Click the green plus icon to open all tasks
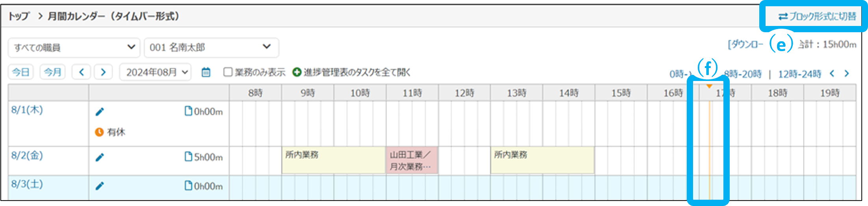Viewport: 868px width, 206px height. pyautogui.click(x=297, y=72)
